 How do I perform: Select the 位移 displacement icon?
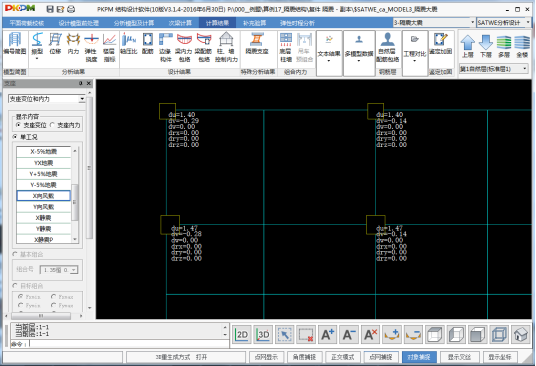click(x=55, y=44)
